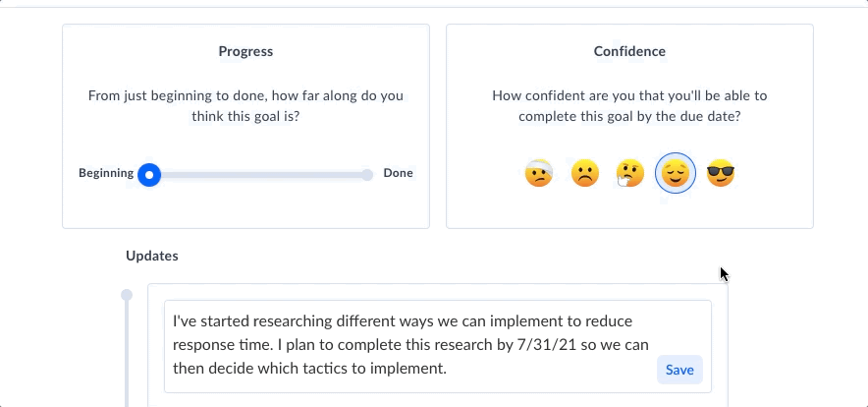Save the written goal update
This screenshot has height=407, width=868.
point(679,370)
